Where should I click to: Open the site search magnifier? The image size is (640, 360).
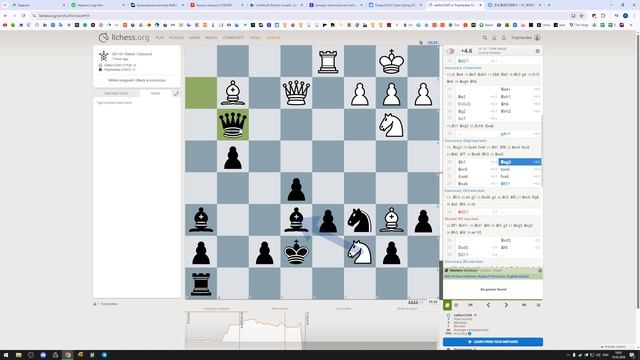tap(484, 38)
